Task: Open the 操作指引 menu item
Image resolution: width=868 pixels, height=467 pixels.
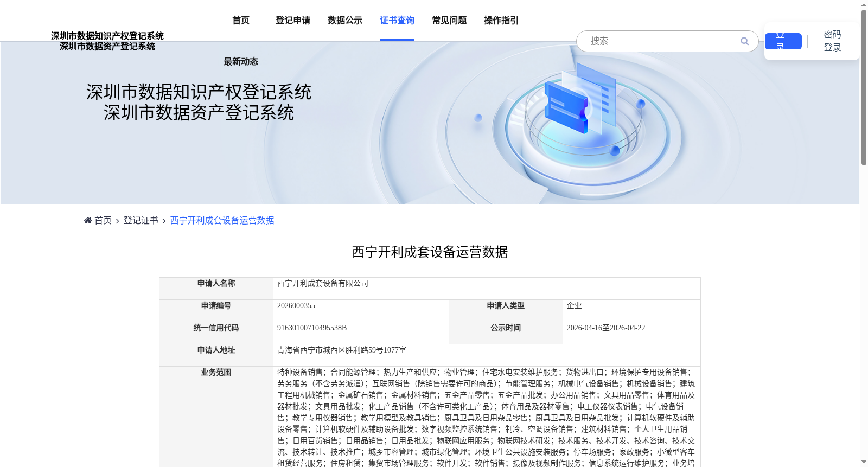Action: point(501,21)
